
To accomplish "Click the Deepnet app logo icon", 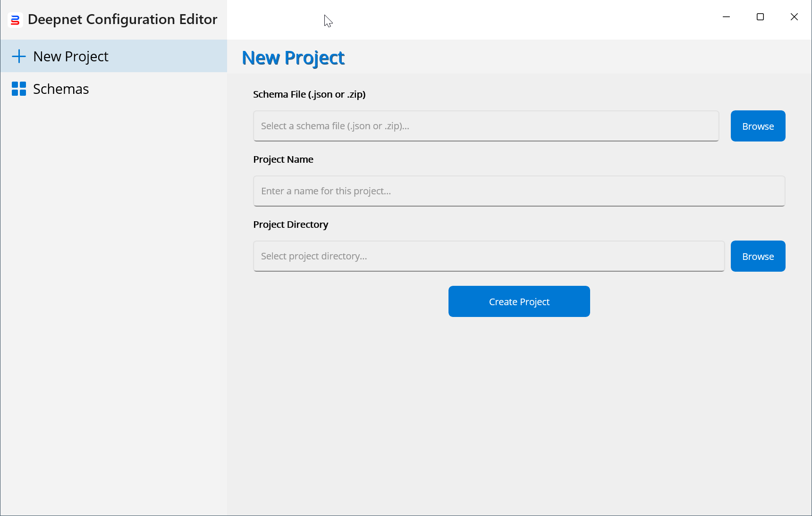I will [x=15, y=20].
